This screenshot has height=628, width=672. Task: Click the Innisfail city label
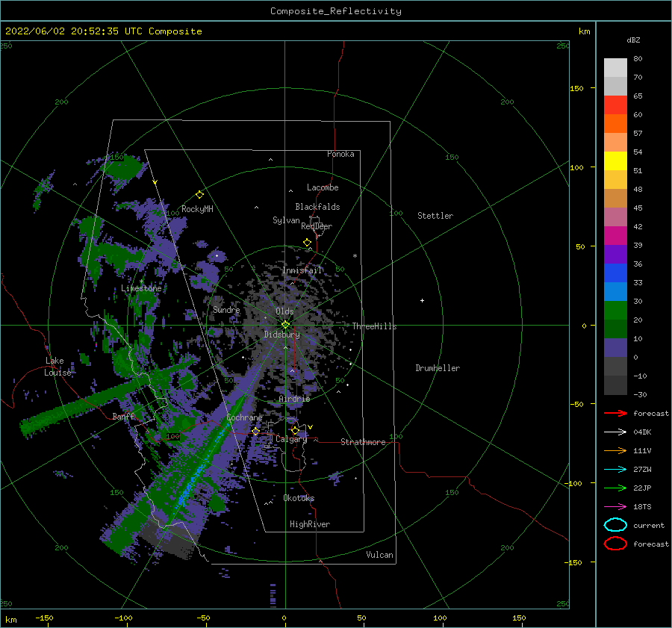tap(302, 270)
